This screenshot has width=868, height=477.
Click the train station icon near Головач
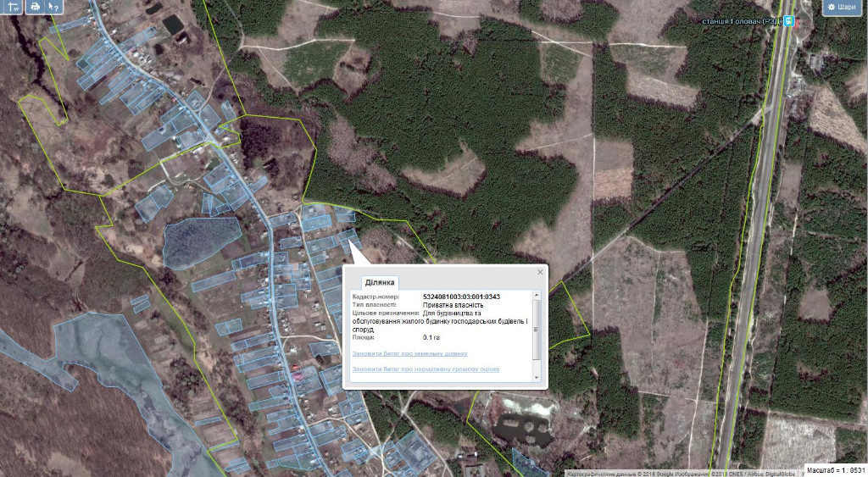[x=790, y=21]
